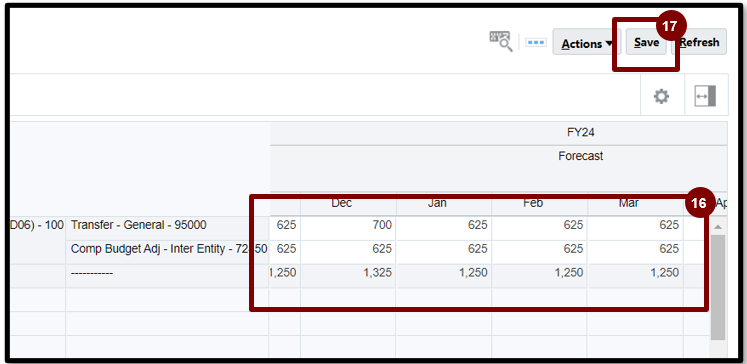Select the dashed total row label

(167, 275)
